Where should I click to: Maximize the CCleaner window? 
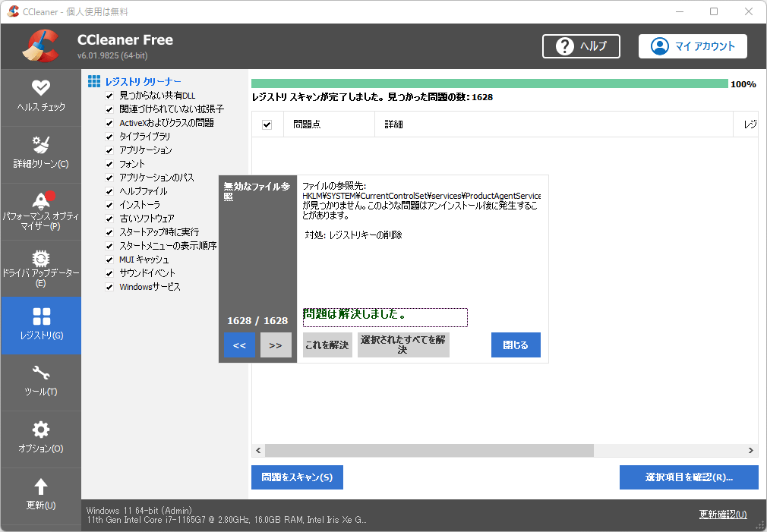coord(714,11)
